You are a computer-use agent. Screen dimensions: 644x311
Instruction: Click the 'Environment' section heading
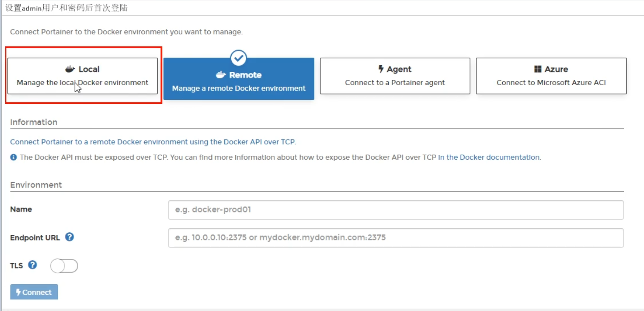(x=36, y=185)
